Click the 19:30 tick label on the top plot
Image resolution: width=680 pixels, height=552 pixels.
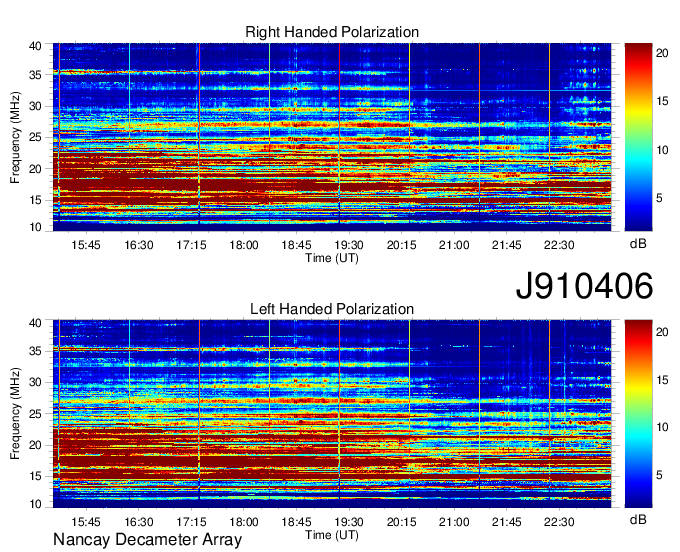[349, 245]
